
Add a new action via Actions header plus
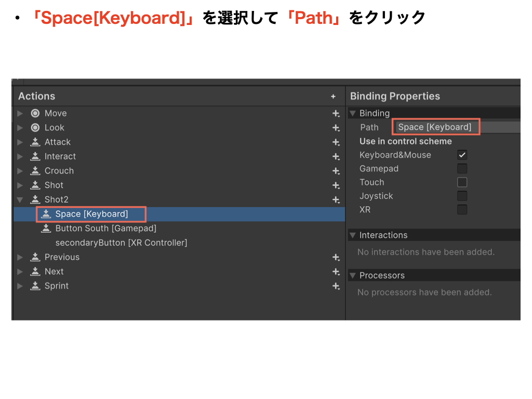[333, 97]
